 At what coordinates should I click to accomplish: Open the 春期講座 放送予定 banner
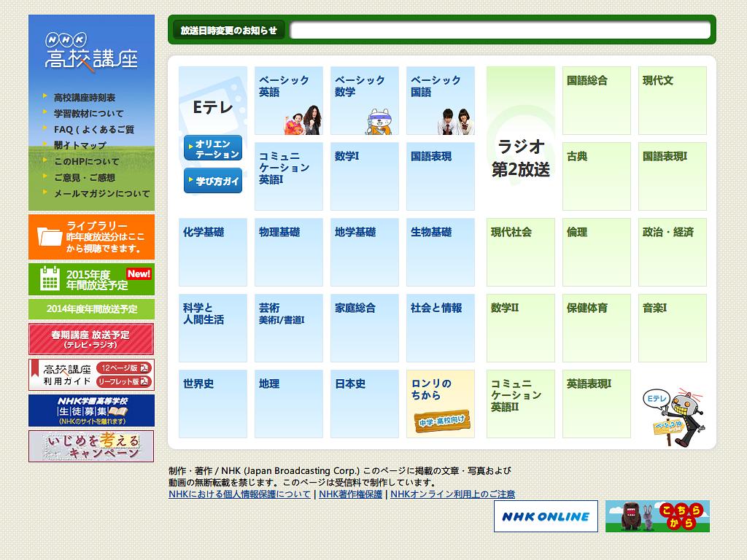(90, 338)
